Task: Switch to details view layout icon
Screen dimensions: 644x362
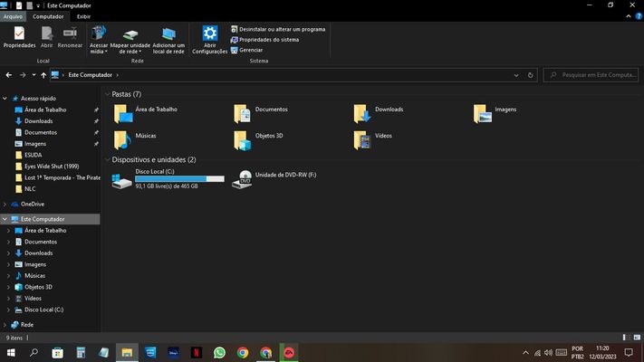Action: tap(627, 338)
